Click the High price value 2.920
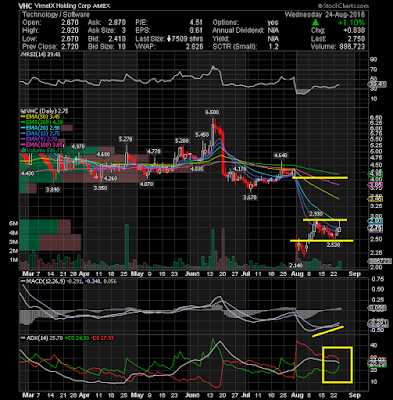This screenshot has width=393, height=400. click(x=70, y=31)
